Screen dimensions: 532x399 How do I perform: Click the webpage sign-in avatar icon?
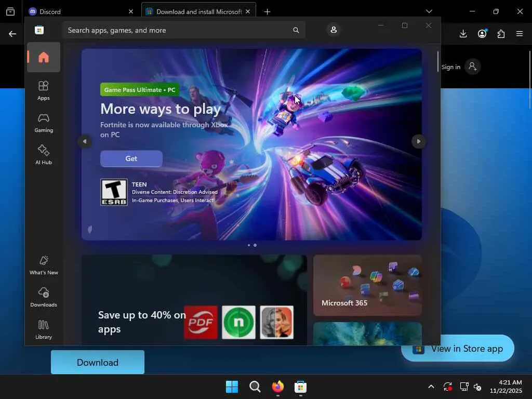pyautogui.click(x=473, y=66)
